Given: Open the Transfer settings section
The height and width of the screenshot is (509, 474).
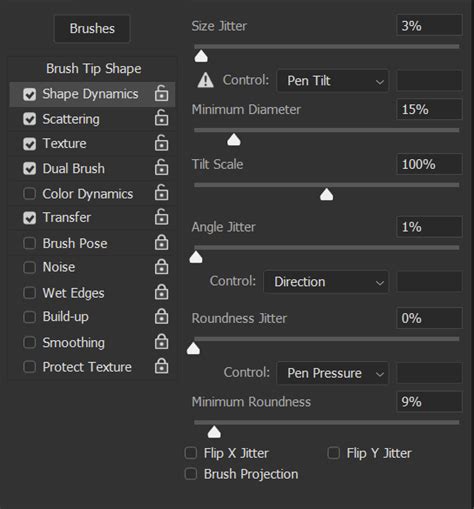Looking at the screenshot, I should tap(67, 217).
